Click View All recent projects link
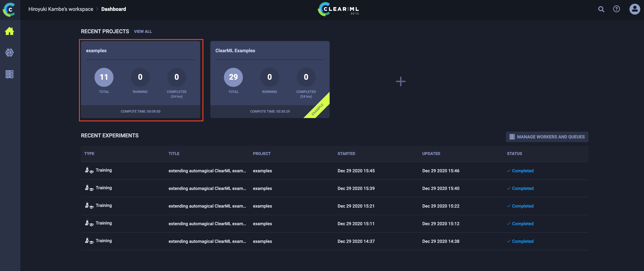This screenshot has height=271, width=644. (143, 32)
